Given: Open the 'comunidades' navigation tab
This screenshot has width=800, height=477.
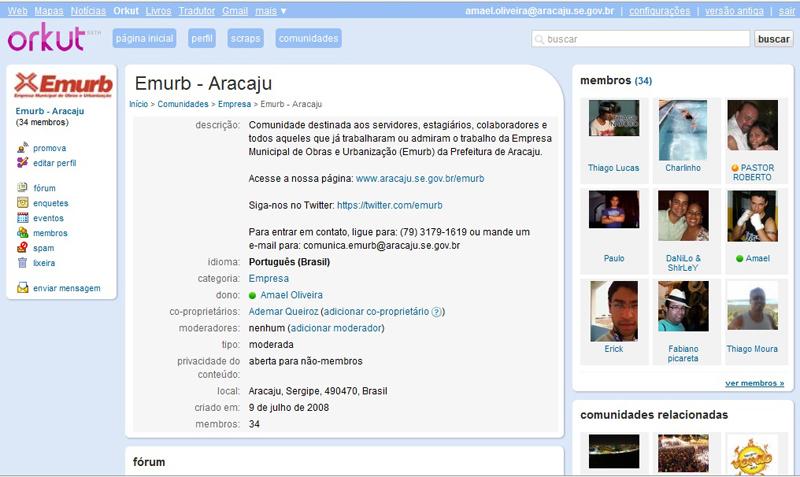Looking at the screenshot, I should [308, 39].
